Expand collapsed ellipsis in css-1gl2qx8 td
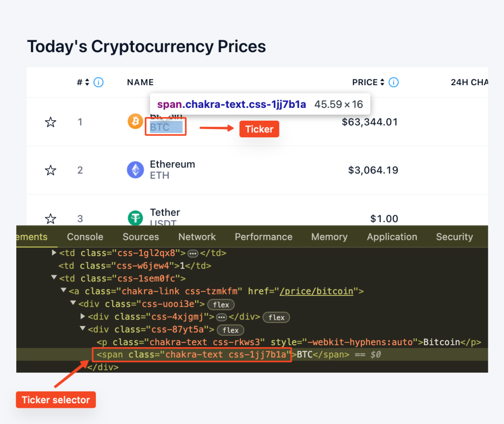504x424 pixels. tap(193, 254)
